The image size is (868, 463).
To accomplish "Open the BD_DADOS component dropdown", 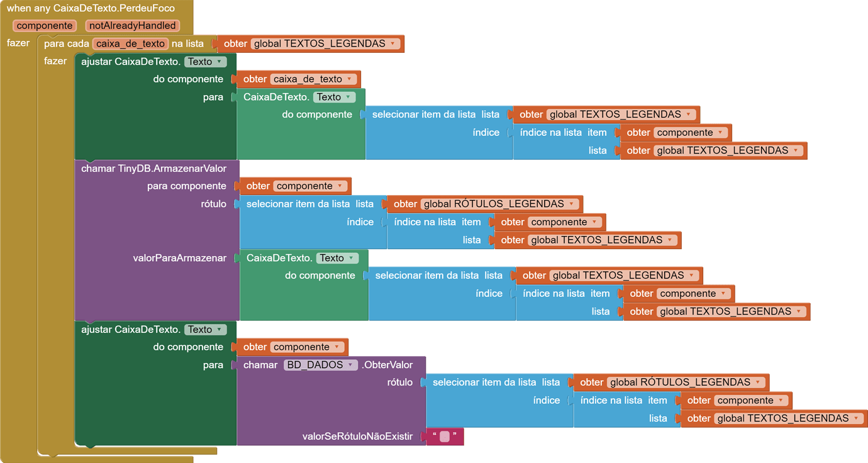I will pos(351,365).
